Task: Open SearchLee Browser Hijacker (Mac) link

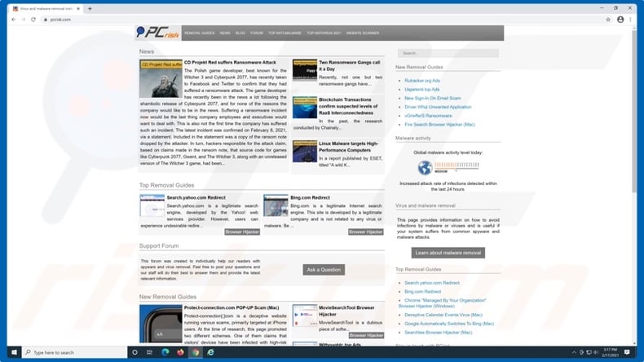Action: (439, 333)
